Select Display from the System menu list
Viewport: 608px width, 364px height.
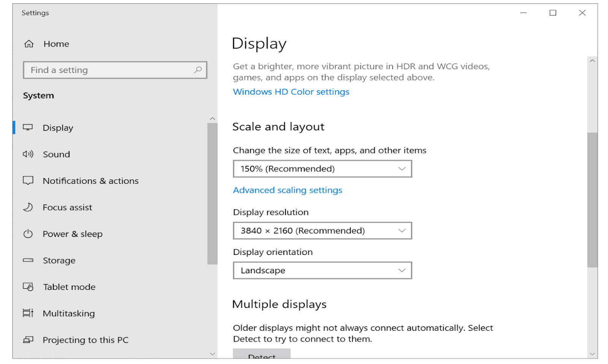click(x=58, y=128)
